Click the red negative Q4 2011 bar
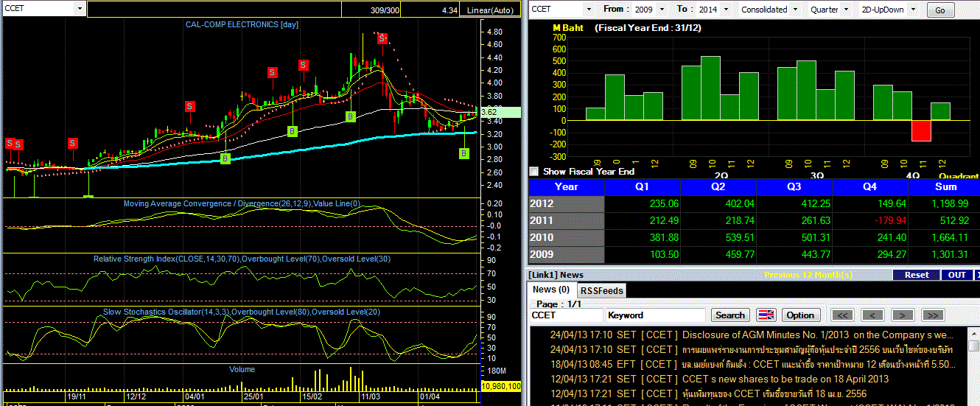 pyautogui.click(x=921, y=130)
